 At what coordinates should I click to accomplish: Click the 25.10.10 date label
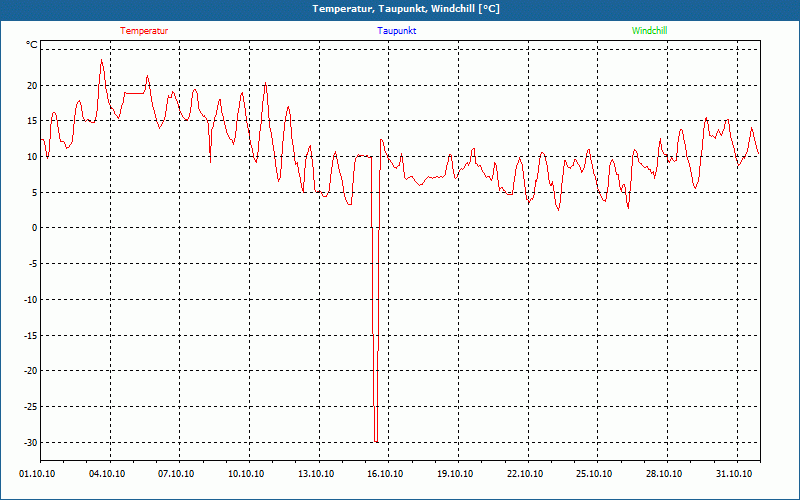(x=594, y=474)
